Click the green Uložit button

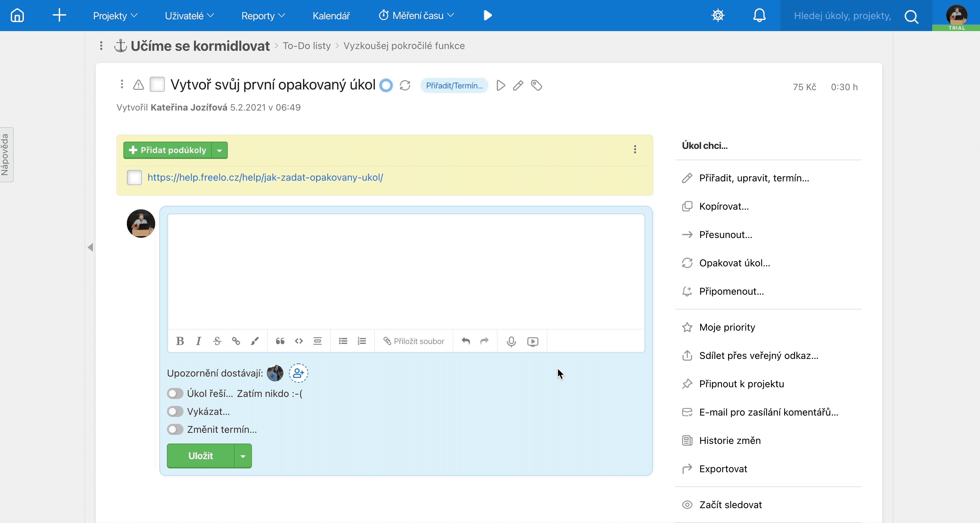(x=200, y=456)
